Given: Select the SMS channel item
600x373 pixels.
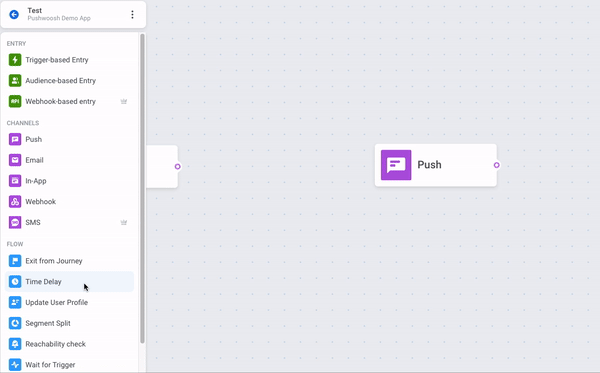Looking at the screenshot, I should tap(69, 222).
